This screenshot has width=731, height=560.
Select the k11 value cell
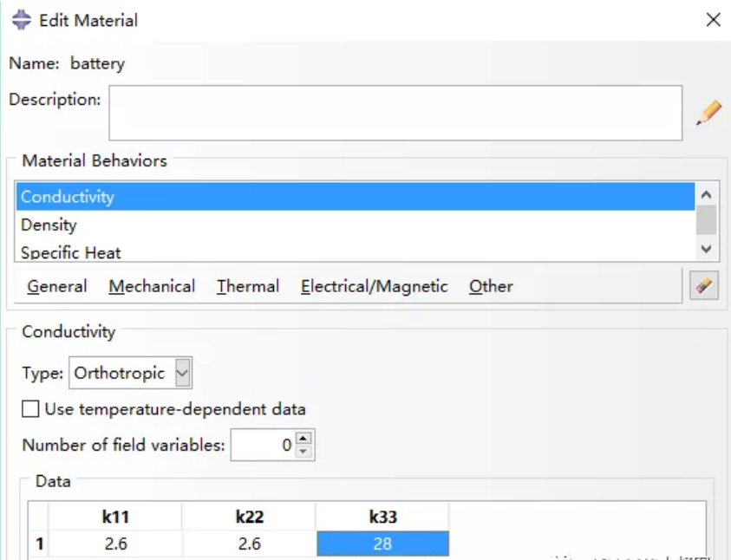pyautogui.click(x=114, y=544)
